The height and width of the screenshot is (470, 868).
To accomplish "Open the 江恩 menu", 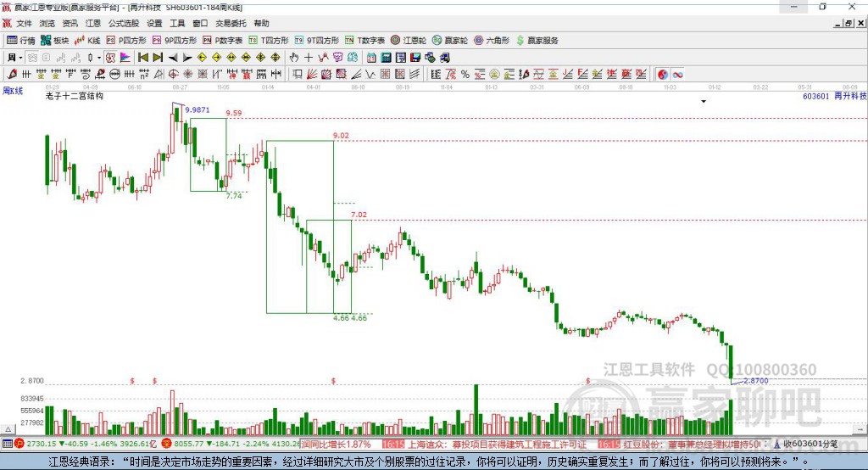I will (x=93, y=23).
